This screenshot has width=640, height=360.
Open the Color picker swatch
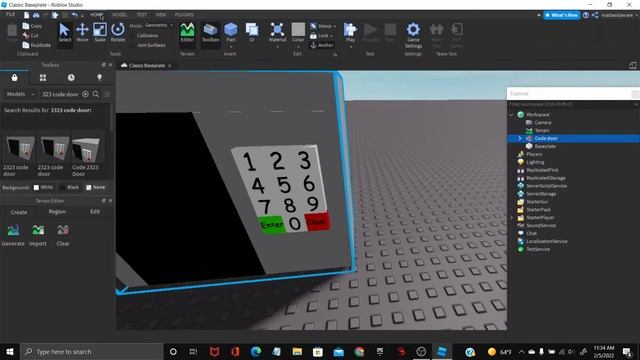coord(298,29)
